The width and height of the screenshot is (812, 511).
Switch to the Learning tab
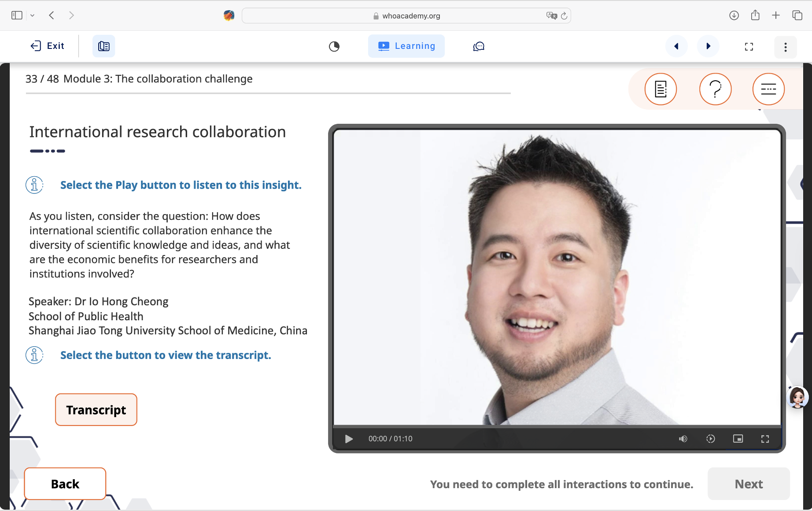(x=406, y=46)
